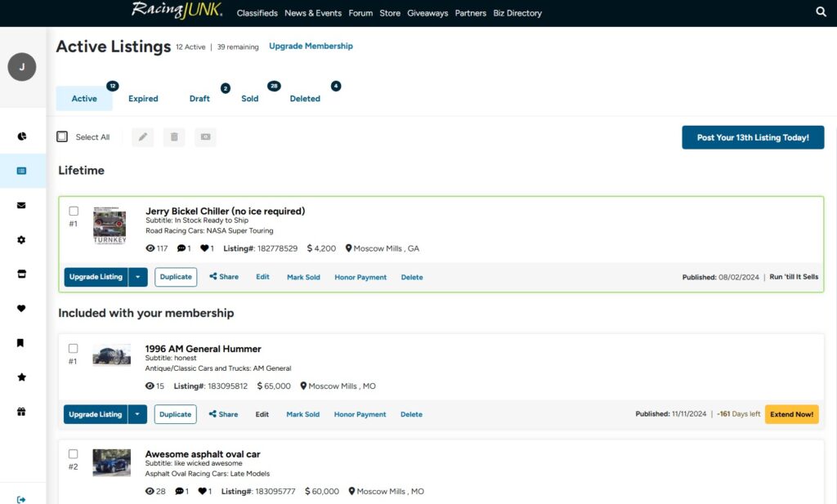Click location pin on Jerry Bickel listing
Screen dimensions: 837x504
click(x=348, y=248)
